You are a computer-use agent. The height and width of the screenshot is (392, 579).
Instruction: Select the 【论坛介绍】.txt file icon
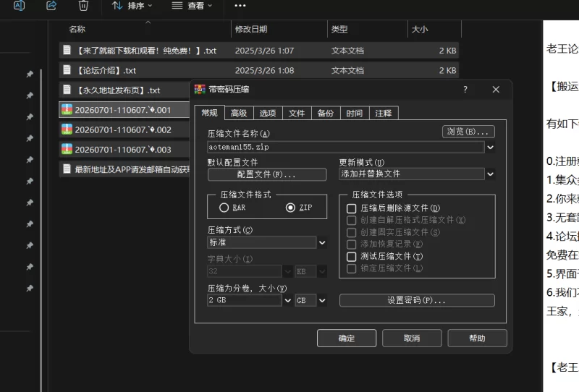(67, 69)
